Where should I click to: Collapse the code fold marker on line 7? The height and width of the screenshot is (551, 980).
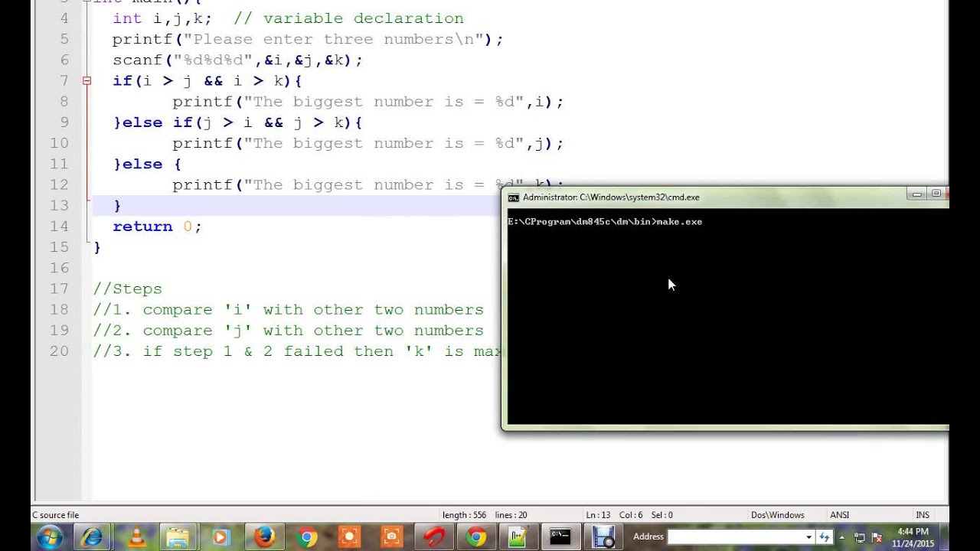point(87,80)
